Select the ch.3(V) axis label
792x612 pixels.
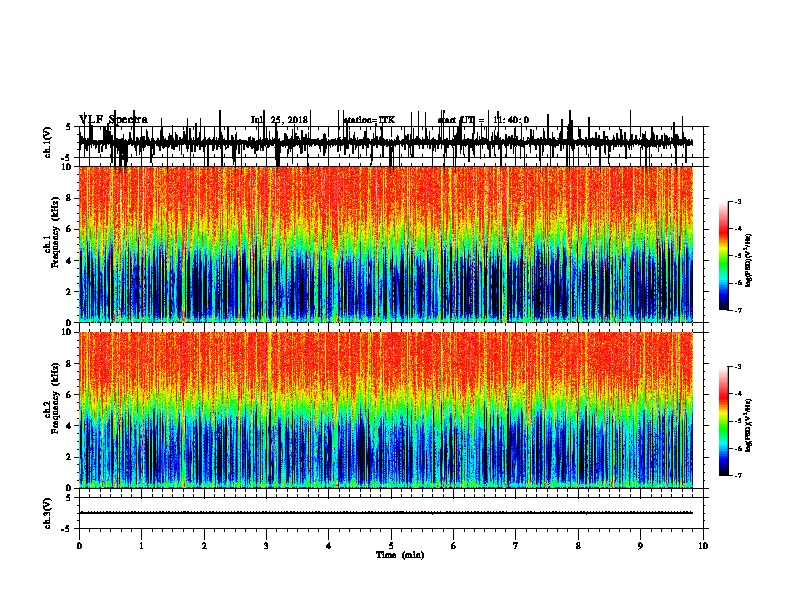point(48,513)
